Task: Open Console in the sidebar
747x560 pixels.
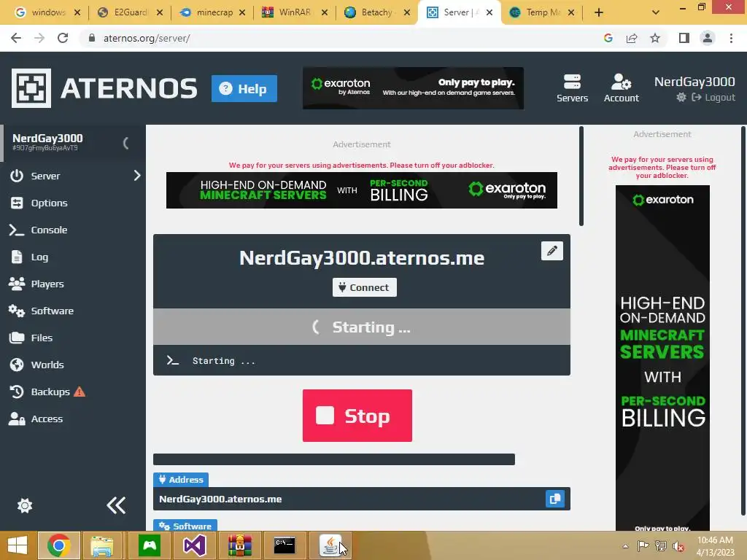Action: pyautogui.click(x=49, y=230)
